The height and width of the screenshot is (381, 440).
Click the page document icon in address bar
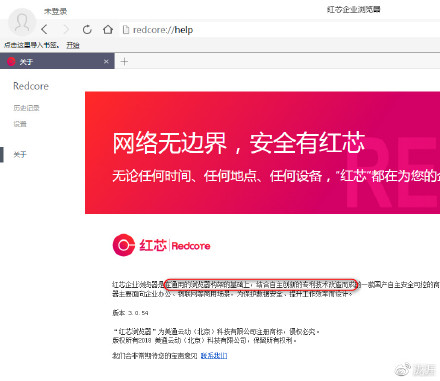click(x=126, y=30)
